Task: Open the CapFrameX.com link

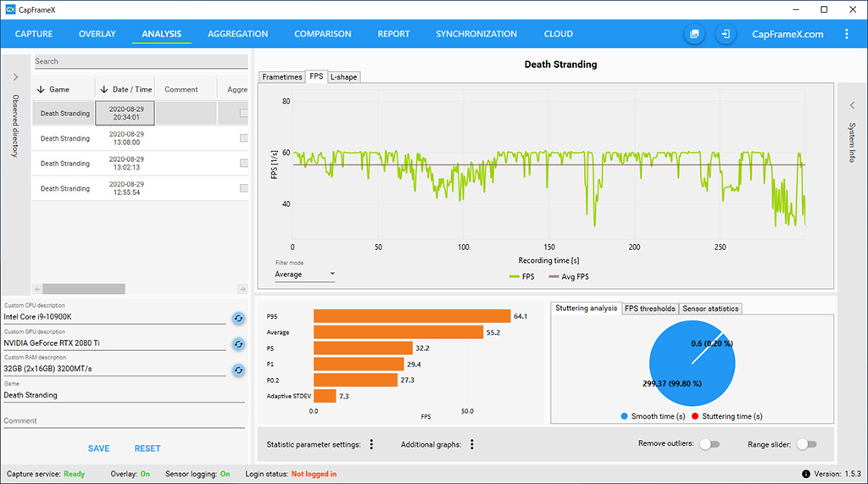Action: [x=787, y=35]
